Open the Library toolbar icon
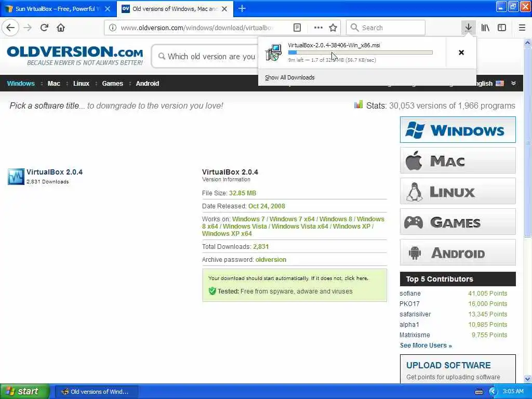Image resolution: width=532 pixels, height=399 pixels. point(485,28)
